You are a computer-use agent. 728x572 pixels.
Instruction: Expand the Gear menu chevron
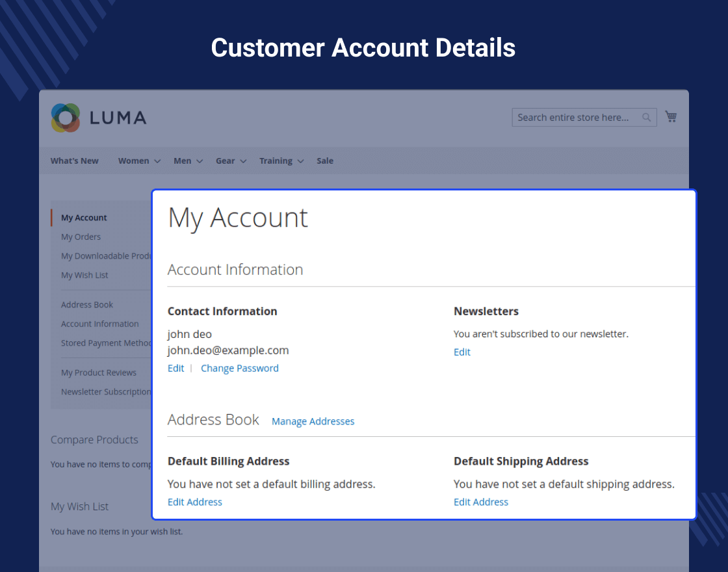click(x=243, y=161)
